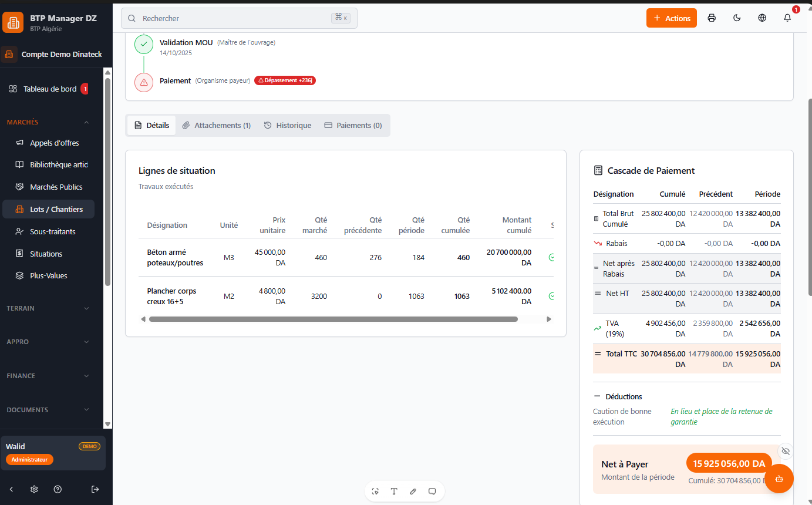The image size is (812, 505).
Task: Open Lots / Chantiers in sidebar
Action: [x=48, y=209]
